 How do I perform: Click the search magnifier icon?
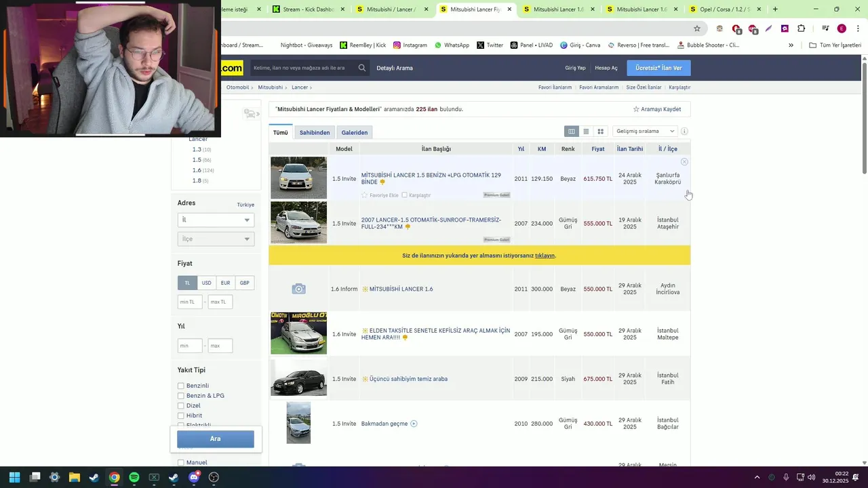[x=362, y=68]
